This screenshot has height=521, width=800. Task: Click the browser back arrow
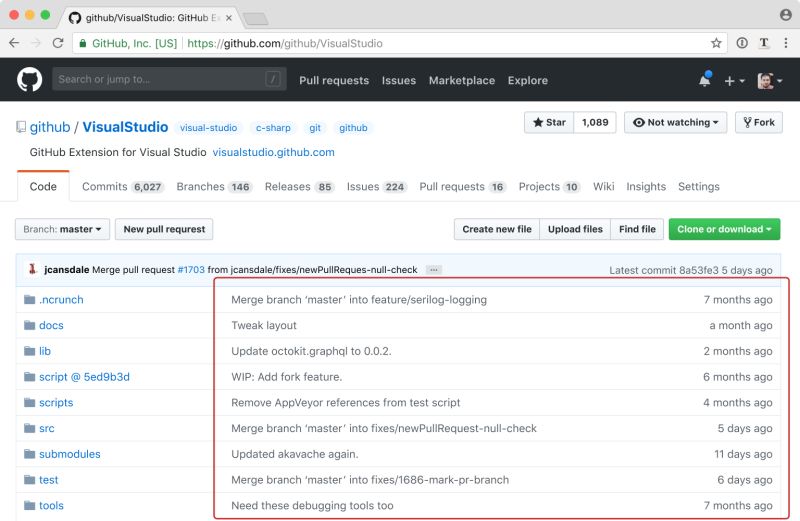coord(14,43)
